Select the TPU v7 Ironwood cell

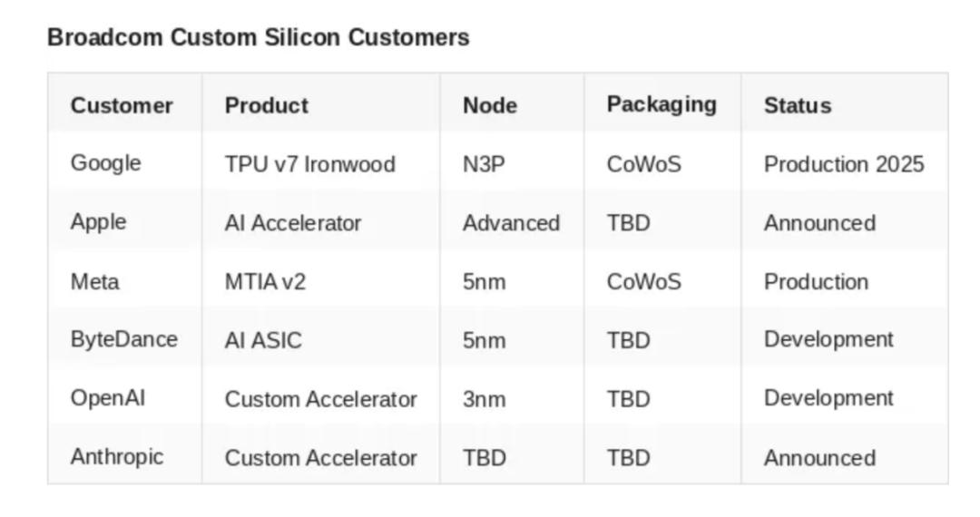click(x=310, y=164)
